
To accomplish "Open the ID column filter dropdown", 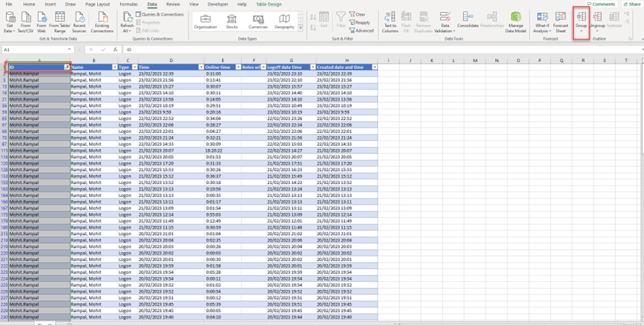I will (x=66, y=67).
